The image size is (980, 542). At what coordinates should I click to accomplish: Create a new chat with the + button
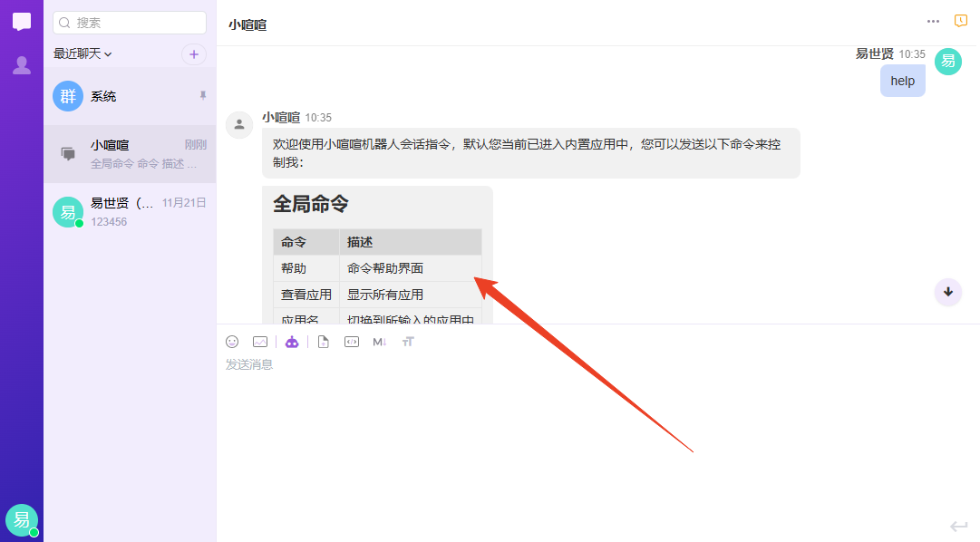pos(194,54)
